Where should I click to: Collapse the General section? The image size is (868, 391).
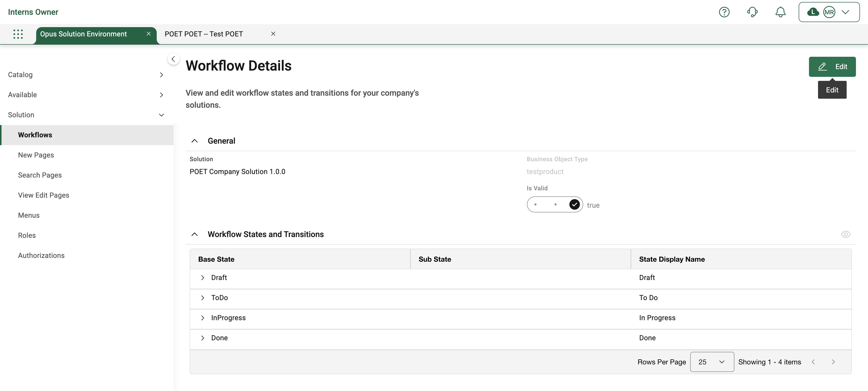pos(194,141)
